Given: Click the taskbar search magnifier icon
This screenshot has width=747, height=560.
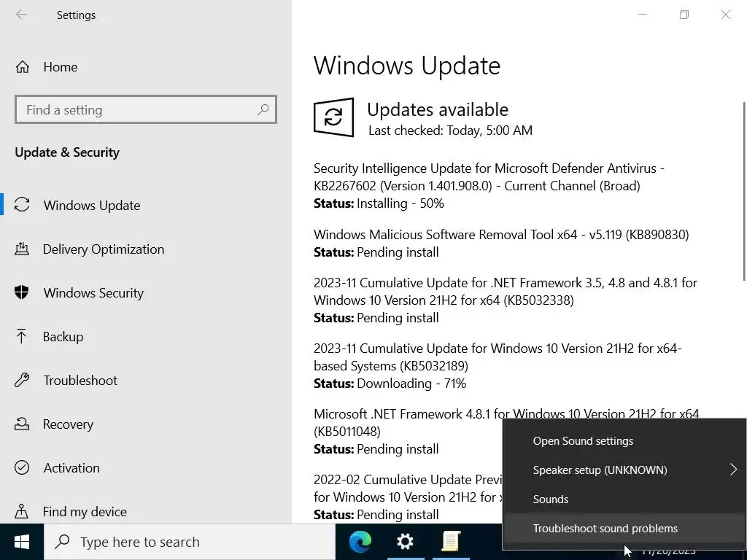Looking at the screenshot, I should tap(63, 542).
